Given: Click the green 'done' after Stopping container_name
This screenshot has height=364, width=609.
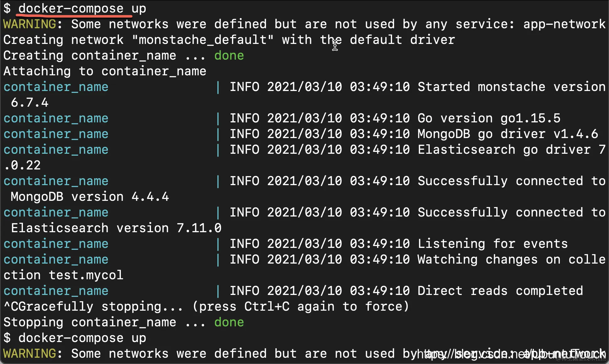Looking at the screenshot, I should (229, 322).
